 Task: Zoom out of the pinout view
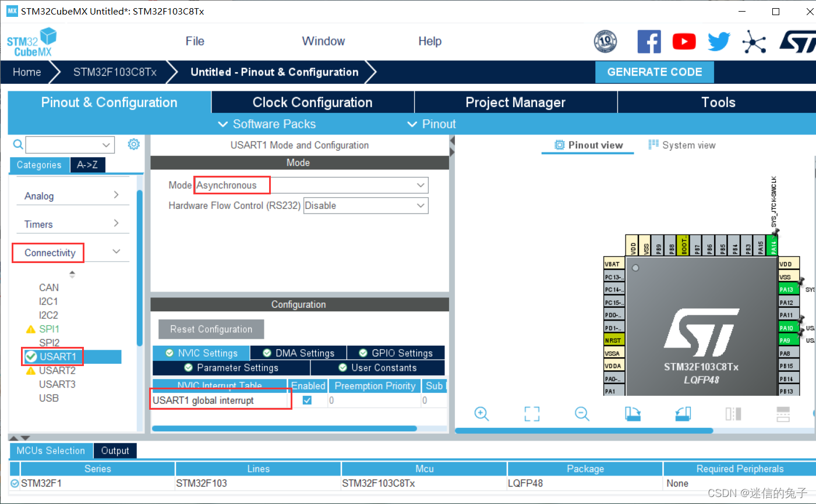(x=582, y=414)
